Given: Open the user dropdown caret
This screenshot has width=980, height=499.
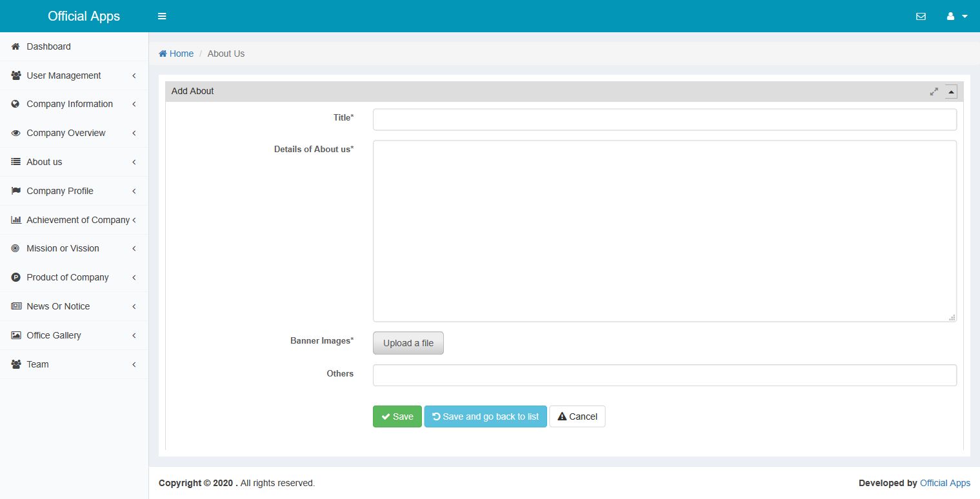Looking at the screenshot, I should pyautogui.click(x=965, y=17).
